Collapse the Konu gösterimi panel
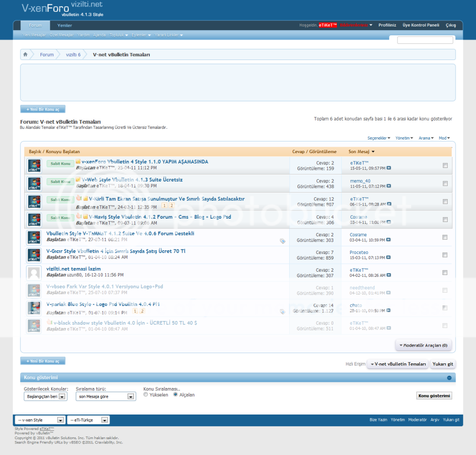 pos(449,378)
